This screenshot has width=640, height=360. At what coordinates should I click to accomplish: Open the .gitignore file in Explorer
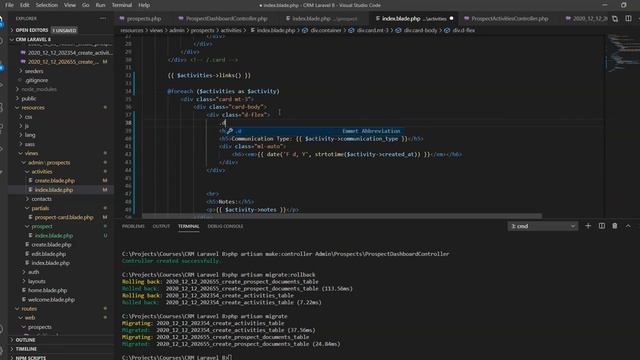tap(36, 80)
